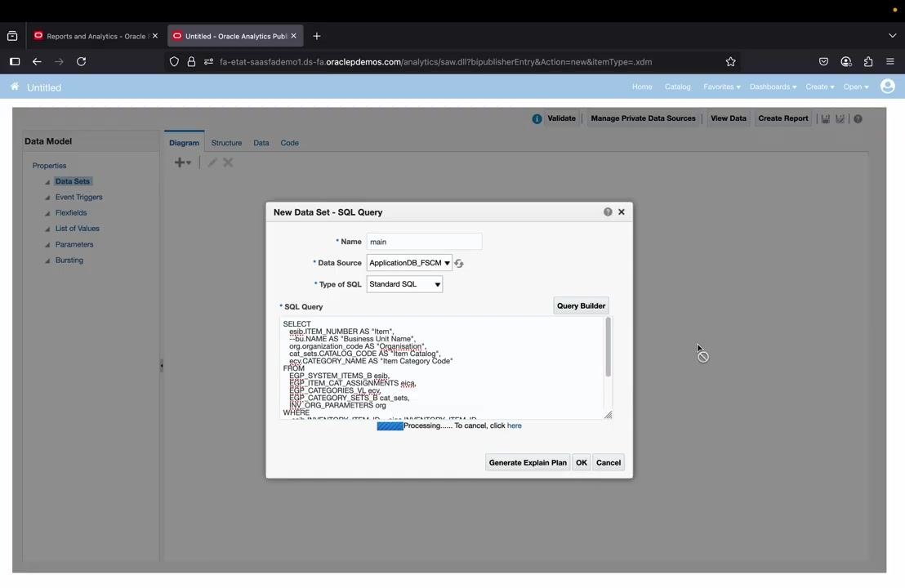Switch to the Code tab
Image resolution: width=905 pixels, height=588 pixels.
click(290, 143)
